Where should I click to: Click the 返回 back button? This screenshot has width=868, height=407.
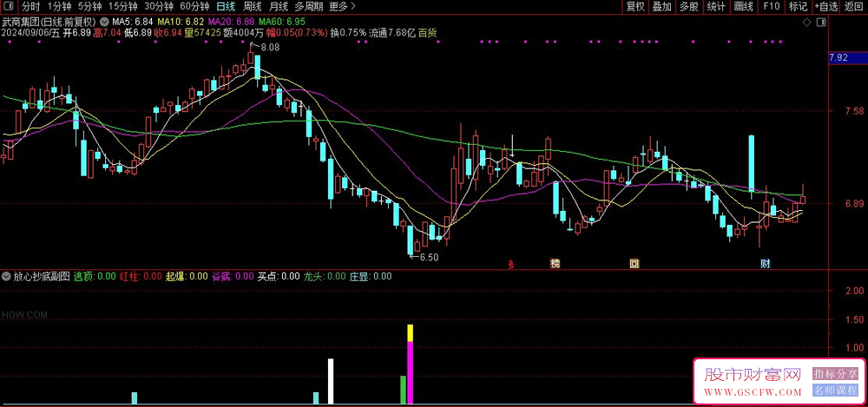coord(853,7)
